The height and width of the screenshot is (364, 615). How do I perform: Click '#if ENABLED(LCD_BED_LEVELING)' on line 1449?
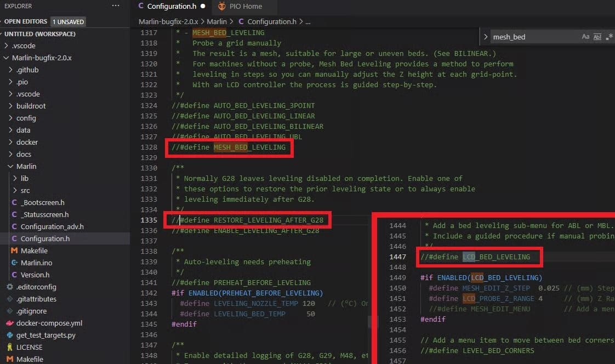(x=481, y=278)
